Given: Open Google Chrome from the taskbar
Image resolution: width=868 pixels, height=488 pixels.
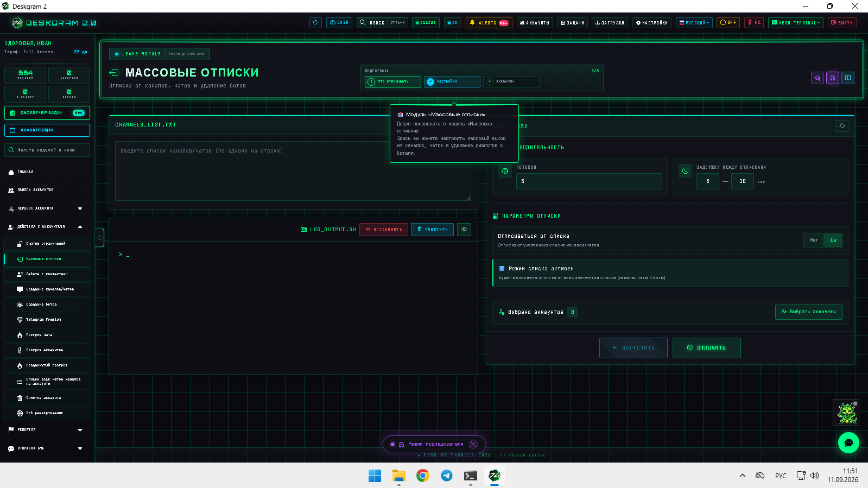Looking at the screenshot, I should coord(423,476).
